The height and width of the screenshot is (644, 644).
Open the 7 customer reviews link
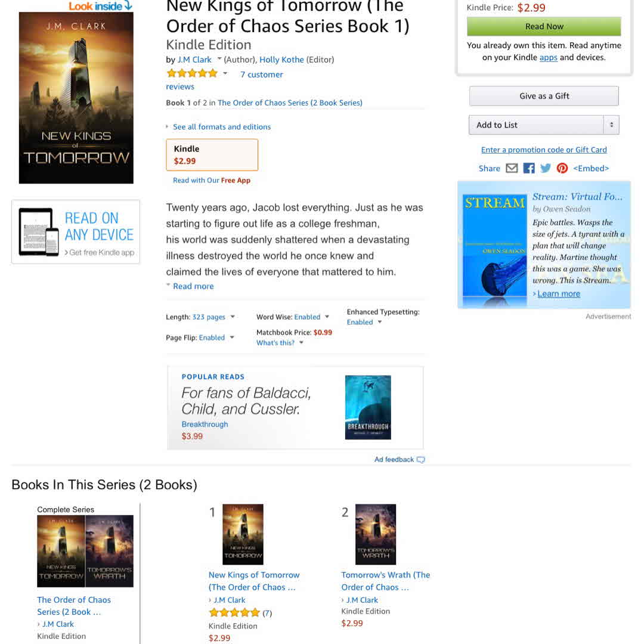coord(261,75)
